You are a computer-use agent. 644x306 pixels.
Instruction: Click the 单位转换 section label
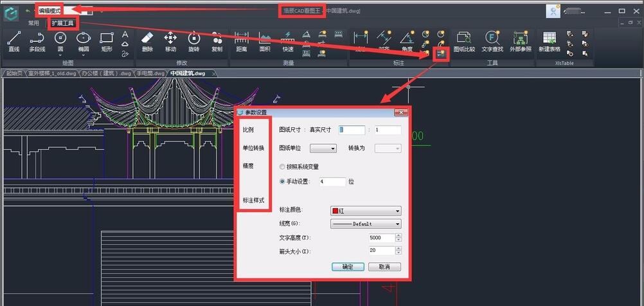[253, 148]
